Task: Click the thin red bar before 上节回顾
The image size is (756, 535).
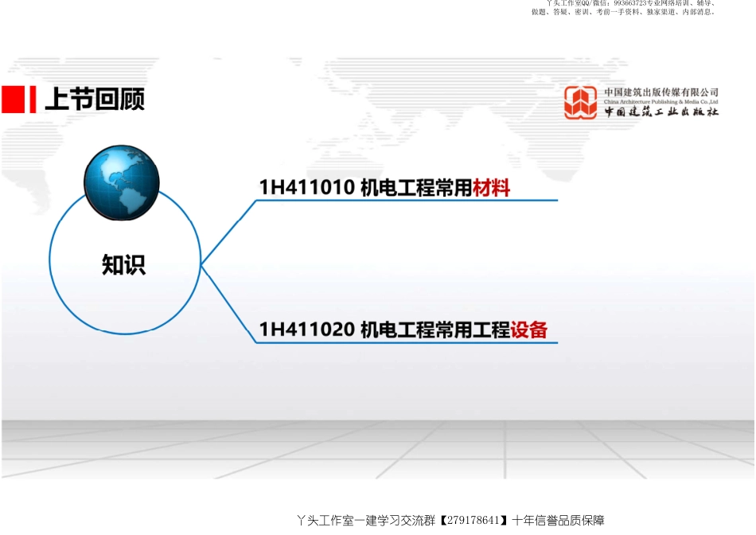Action: click(33, 100)
